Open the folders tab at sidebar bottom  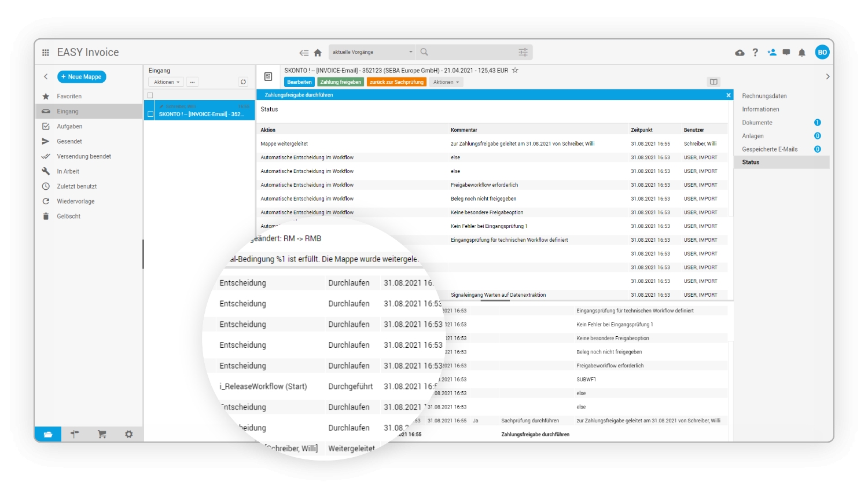coord(48,434)
